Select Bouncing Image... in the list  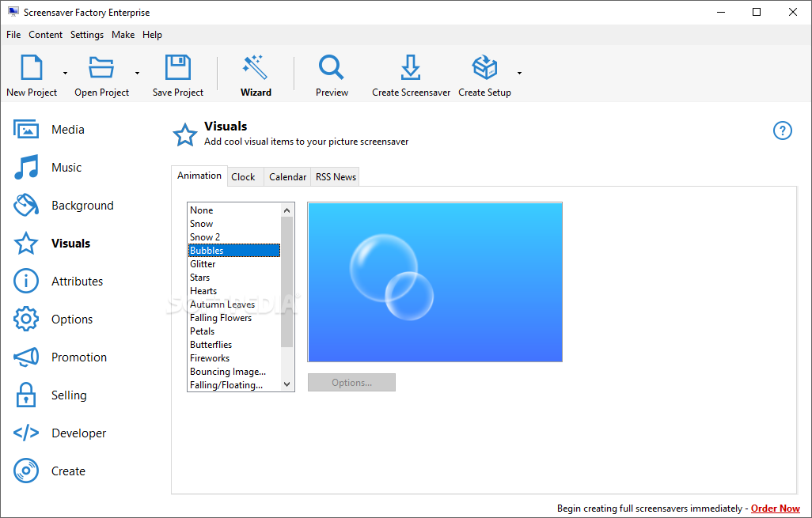coord(234,372)
